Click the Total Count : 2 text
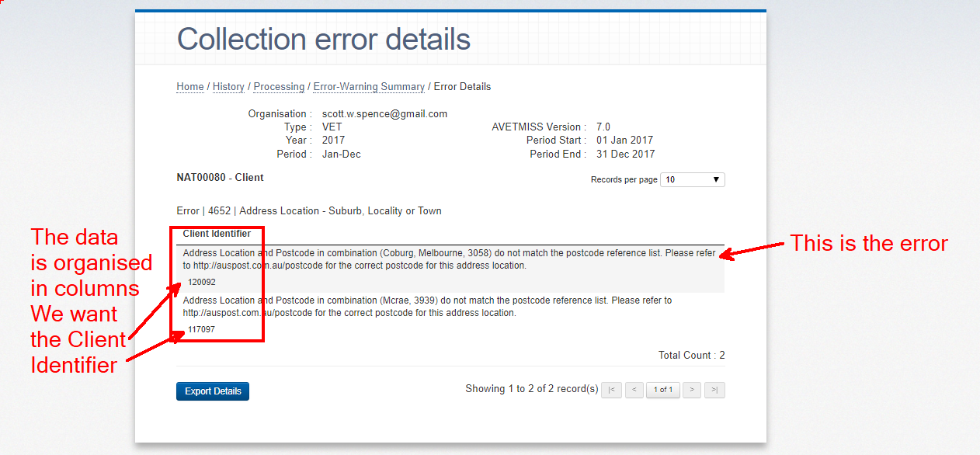This screenshot has height=455, width=980. tap(691, 356)
